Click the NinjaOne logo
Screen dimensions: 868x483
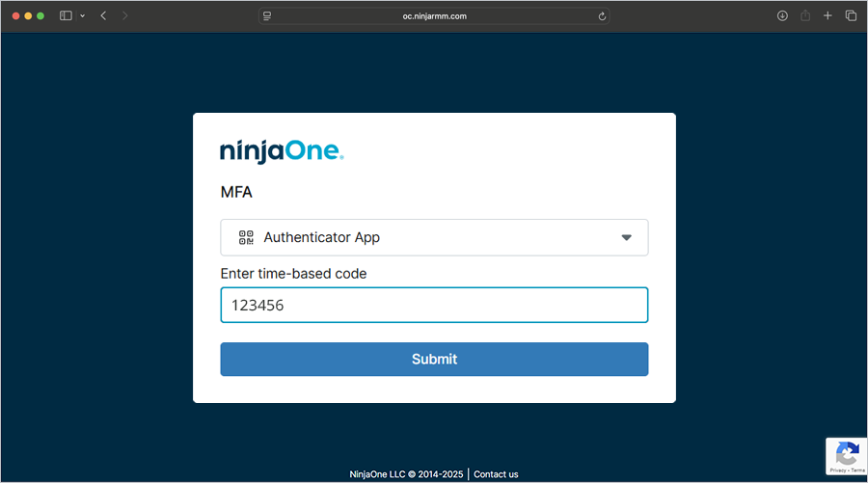[x=282, y=150]
